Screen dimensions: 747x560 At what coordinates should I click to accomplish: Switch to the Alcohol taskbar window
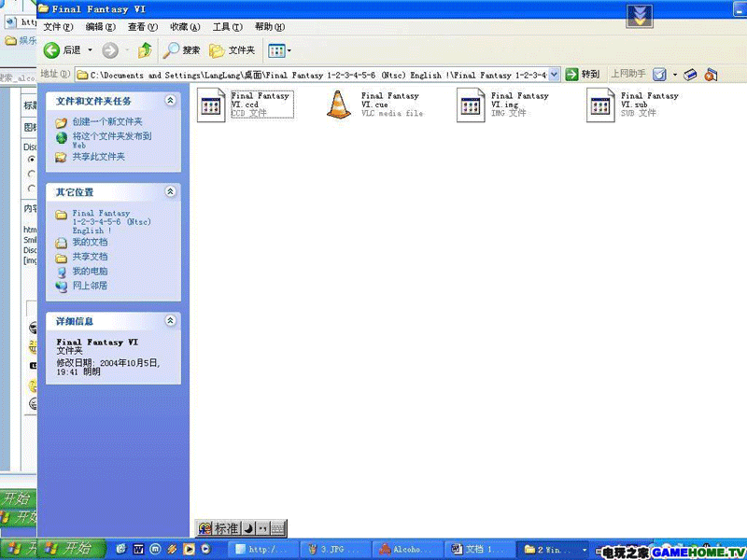click(x=407, y=550)
